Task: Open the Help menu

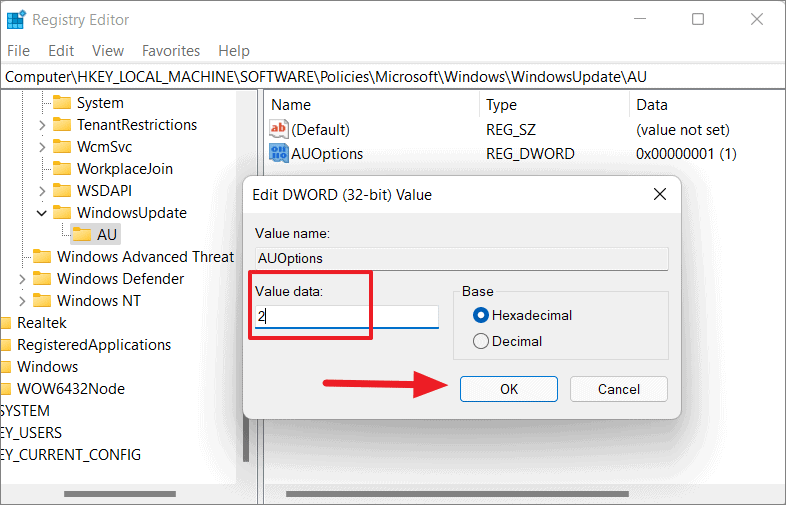Action: 234,51
